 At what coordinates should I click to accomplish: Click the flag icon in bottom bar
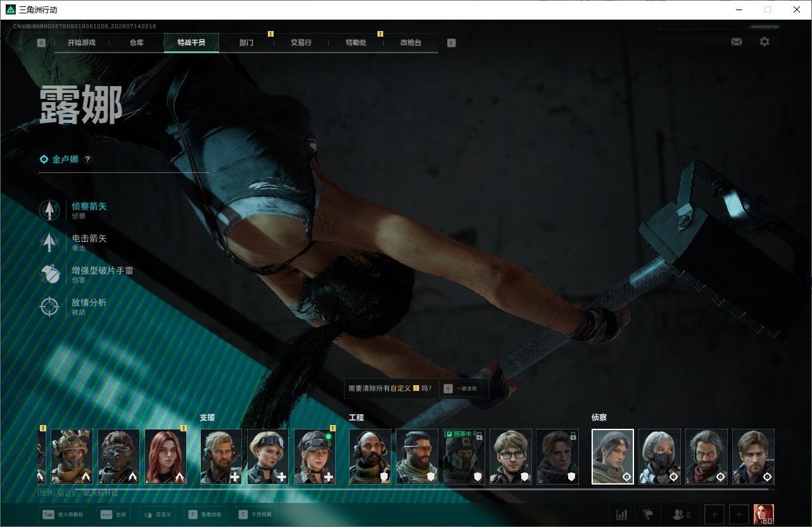648,514
